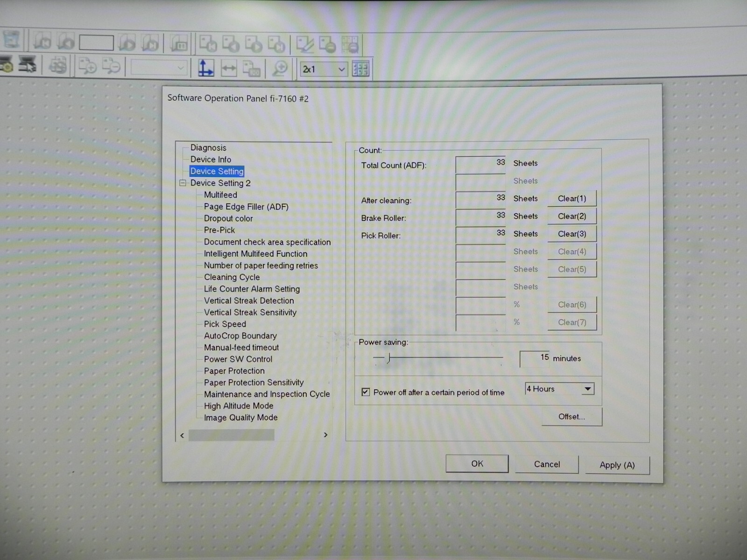Click the OK button
The width and height of the screenshot is (747, 560).
[477, 463]
